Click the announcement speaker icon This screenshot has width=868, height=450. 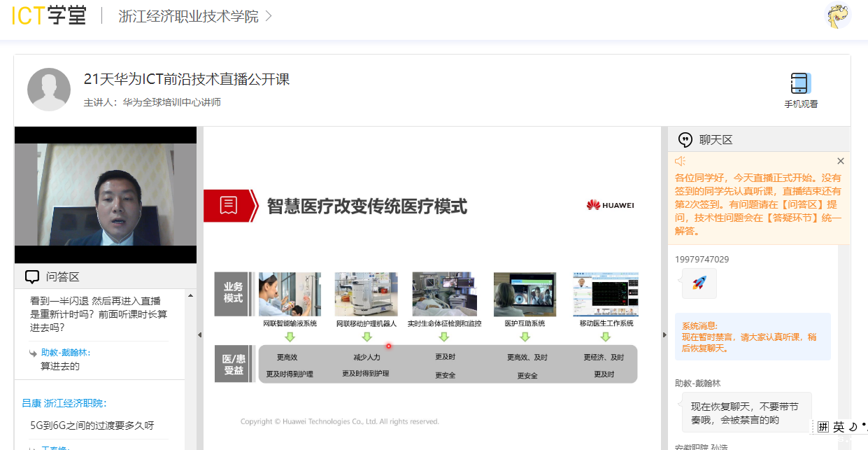680,161
